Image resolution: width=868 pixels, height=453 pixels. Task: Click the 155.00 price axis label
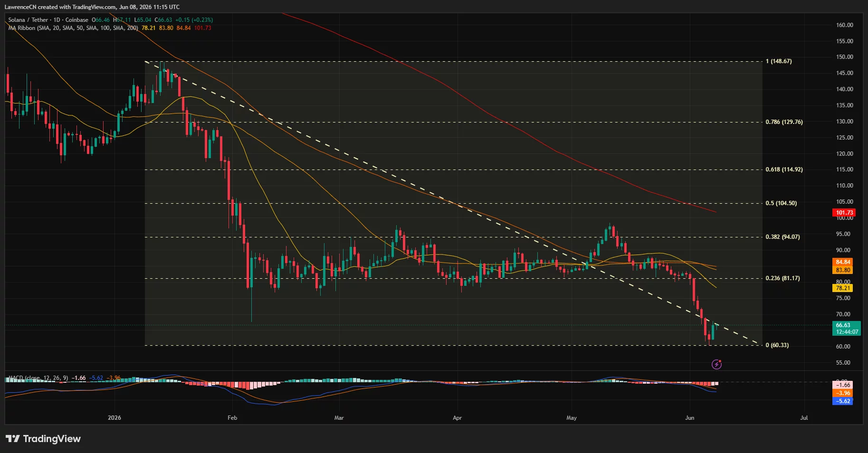(845, 41)
